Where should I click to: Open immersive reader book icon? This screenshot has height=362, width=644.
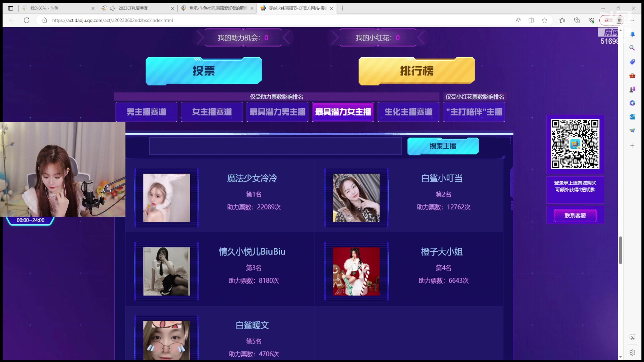point(531,20)
